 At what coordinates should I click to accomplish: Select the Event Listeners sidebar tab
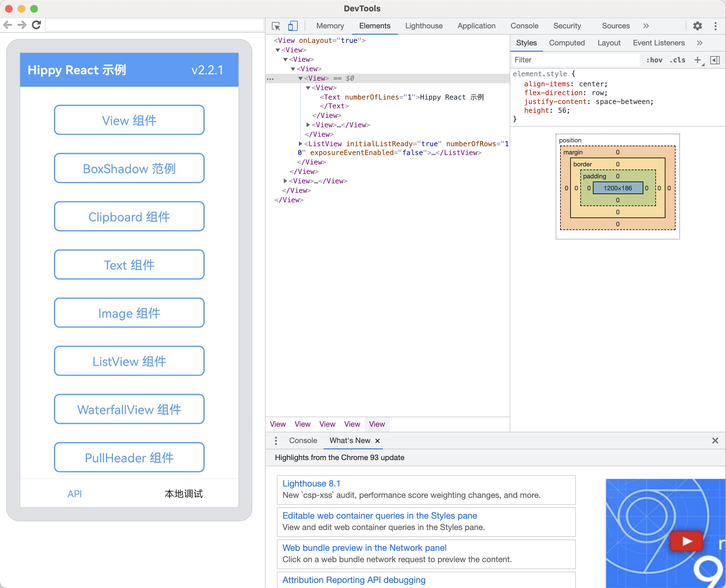coord(659,43)
